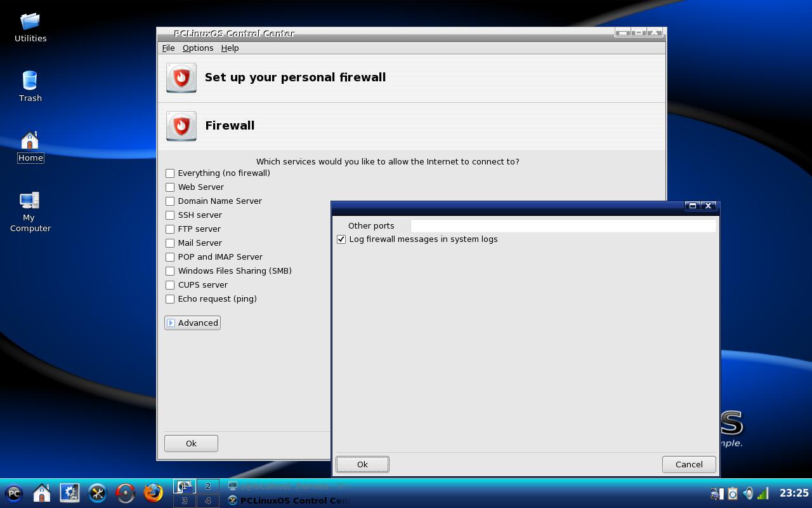
Task: Enable 'Everything (no firewall)' option
Action: (170, 173)
